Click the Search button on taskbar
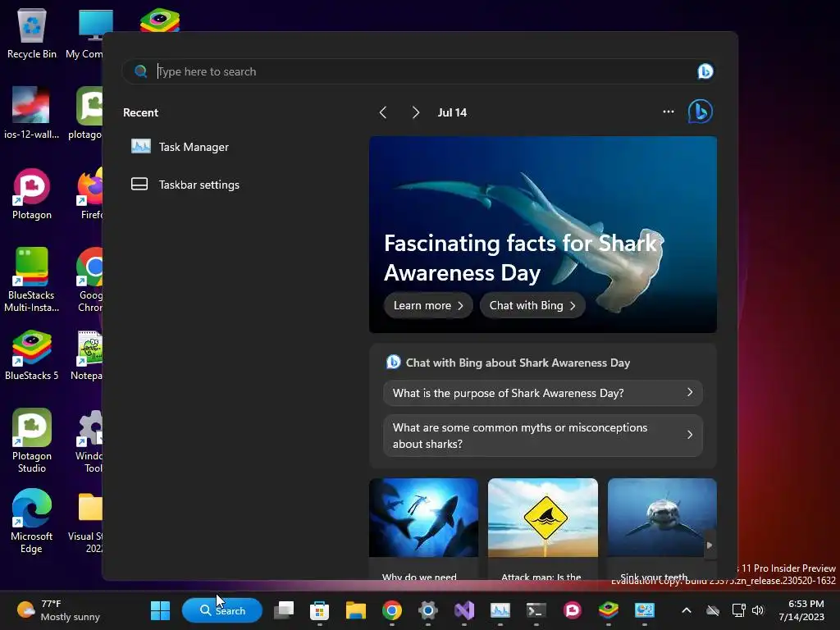The width and height of the screenshot is (840, 630). (222, 610)
